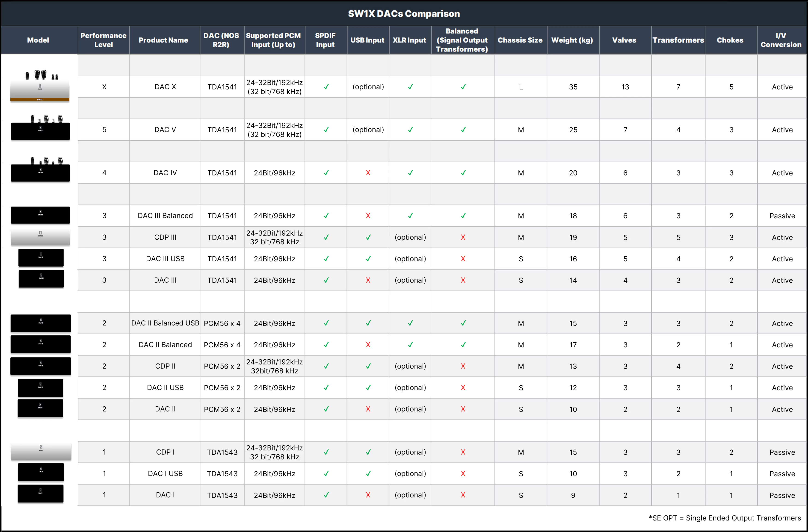Image resolution: width=808 pixels, height=532 pixels.
Task: Click the Balanced checkmark in DAC V row
Action: pos(463,130)
